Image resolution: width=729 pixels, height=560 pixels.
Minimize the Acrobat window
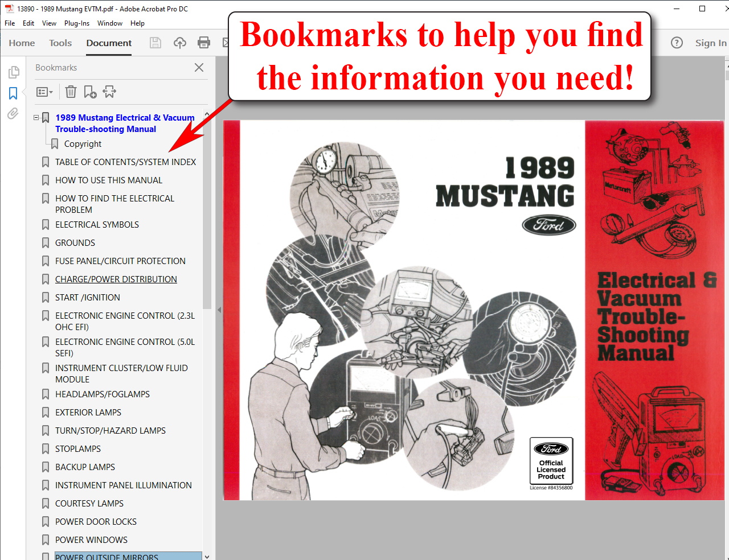[x=677, y=9]
